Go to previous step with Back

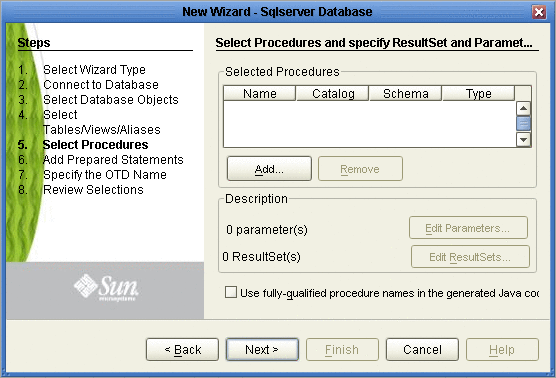tap(182, 350)
